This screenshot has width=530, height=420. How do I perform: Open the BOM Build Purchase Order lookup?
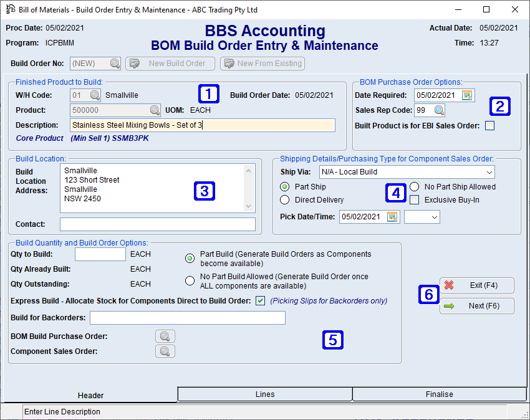[165, 336]
